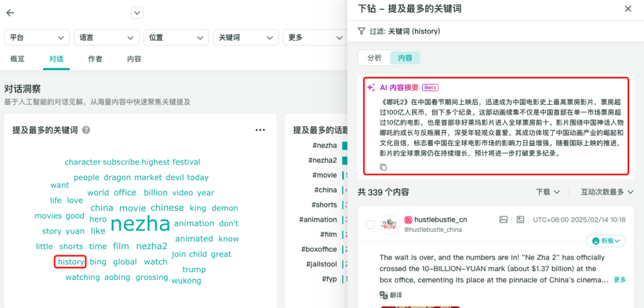644x308 pixels.
Task: Click the keyword character
Action: pyautogui.click(x=82, y=162)
